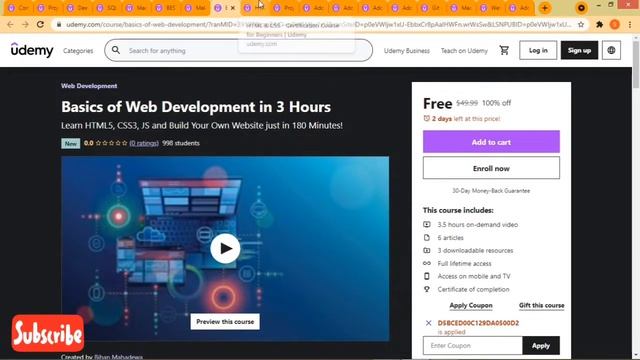Click 'Full lifetime access' text
Image resolution: width=640 pixels, height=360 pixels.
pos(464,263)
